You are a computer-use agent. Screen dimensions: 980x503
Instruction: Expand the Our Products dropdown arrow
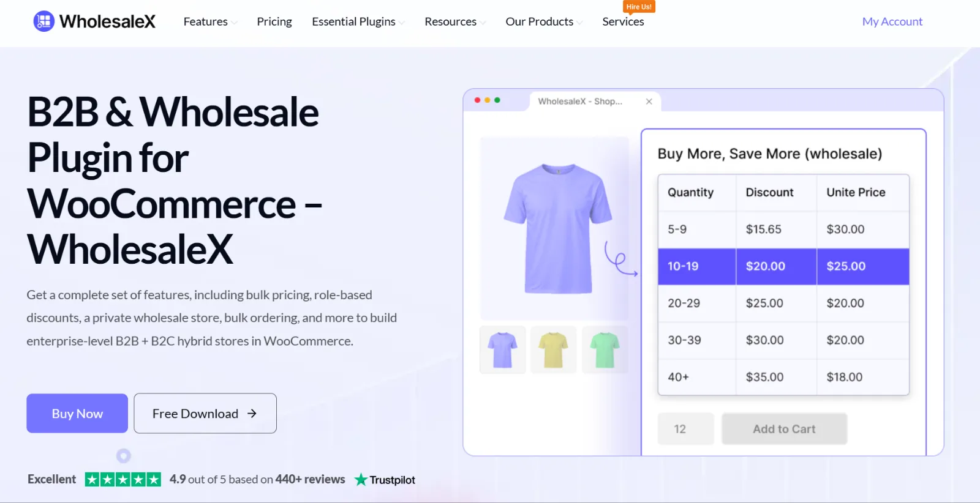pos(579,23)
